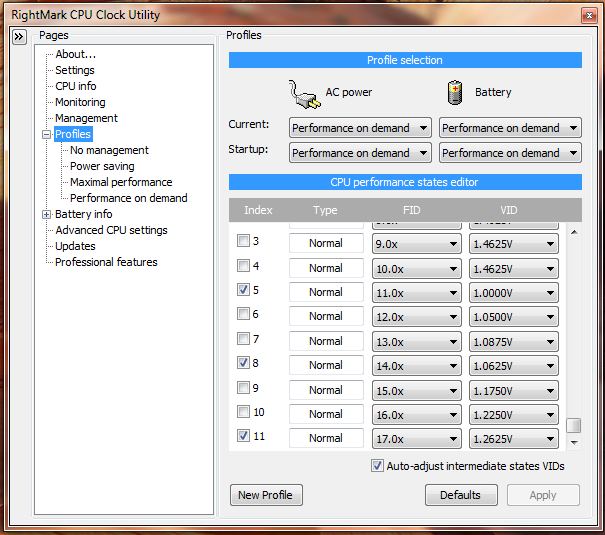Click the FID column header
The height and width of the screenshot is (535, 605).
coord(411,210)
